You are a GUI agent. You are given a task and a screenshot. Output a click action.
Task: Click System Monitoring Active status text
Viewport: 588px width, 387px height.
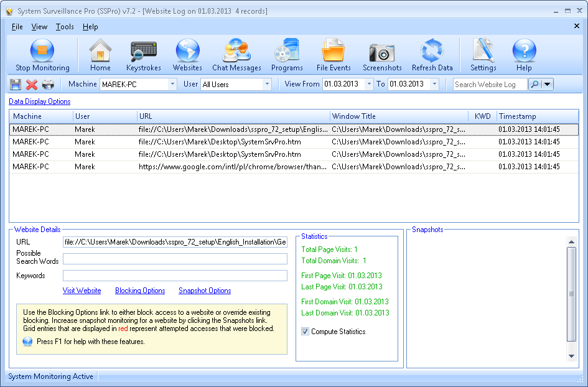[x=50, y=376]
